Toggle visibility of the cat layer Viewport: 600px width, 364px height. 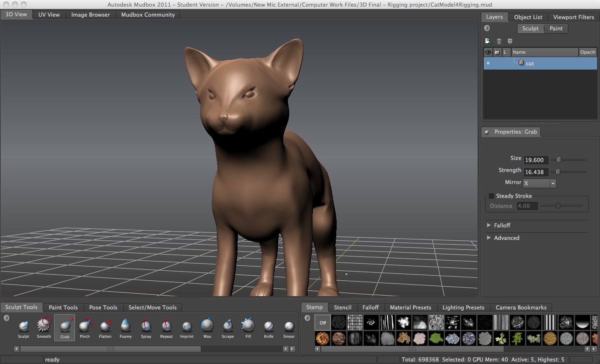[487, 63]
